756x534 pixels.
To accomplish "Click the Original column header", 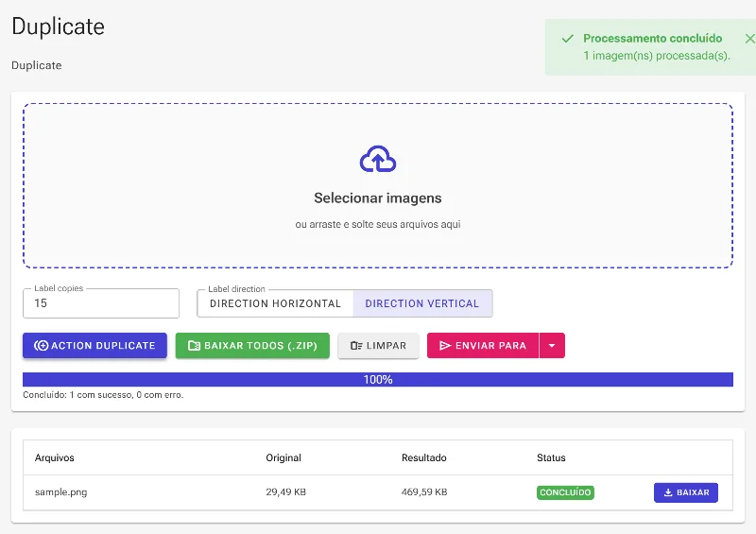I will 283,457.
